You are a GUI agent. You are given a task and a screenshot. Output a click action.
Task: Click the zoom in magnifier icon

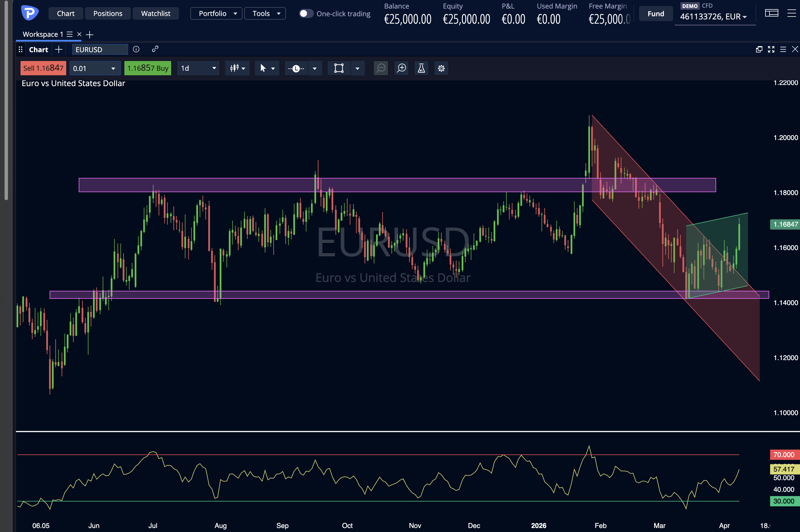tap(401, 68)
